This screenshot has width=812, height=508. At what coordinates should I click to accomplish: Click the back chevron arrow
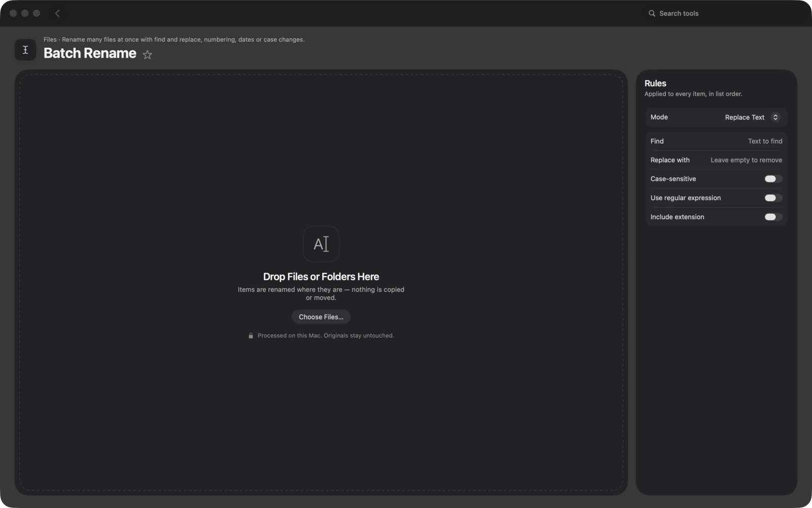point(57,13)
